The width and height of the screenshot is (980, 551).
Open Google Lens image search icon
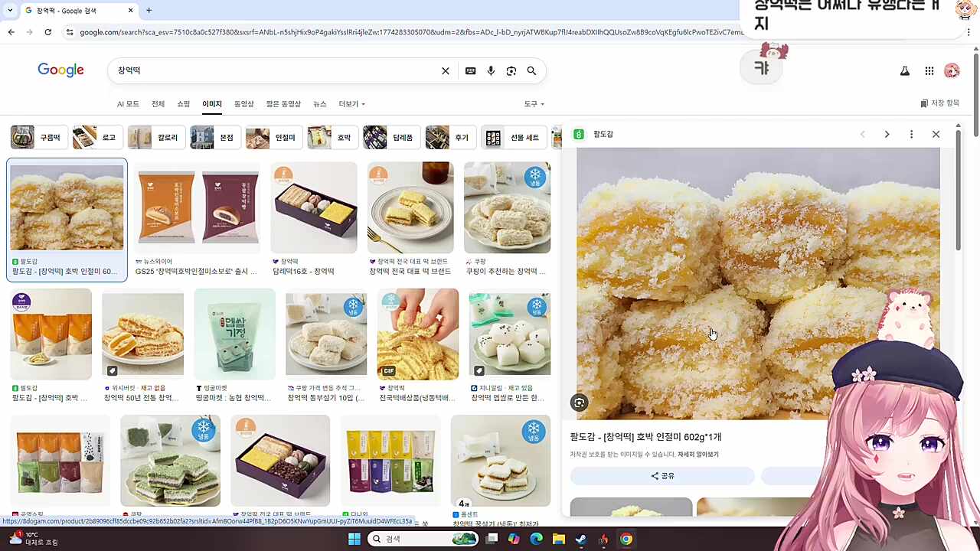point(511,71)
